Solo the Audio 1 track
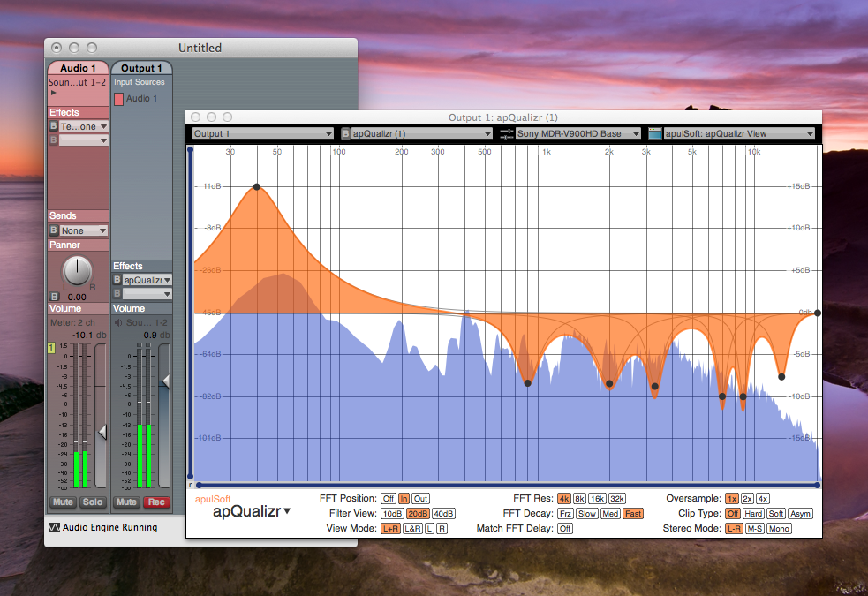 93,502
